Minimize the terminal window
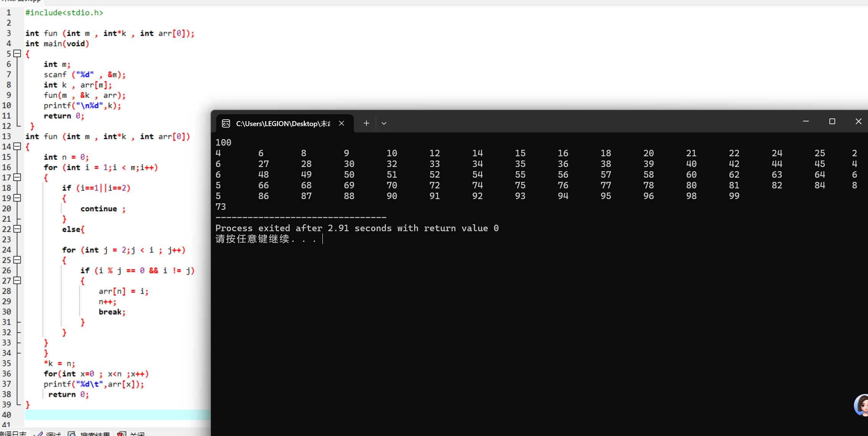This screenshot has height=436, width=868. point(806,122)
